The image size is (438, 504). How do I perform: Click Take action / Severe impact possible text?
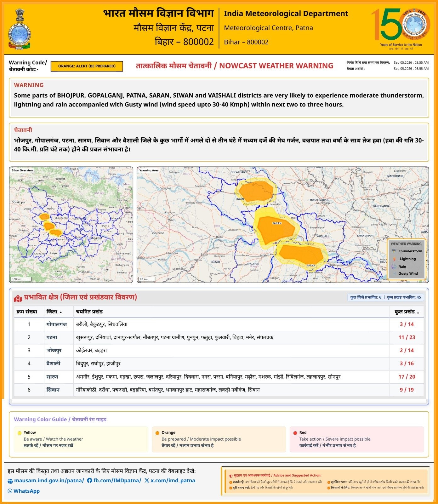click(x=335, y=439)
